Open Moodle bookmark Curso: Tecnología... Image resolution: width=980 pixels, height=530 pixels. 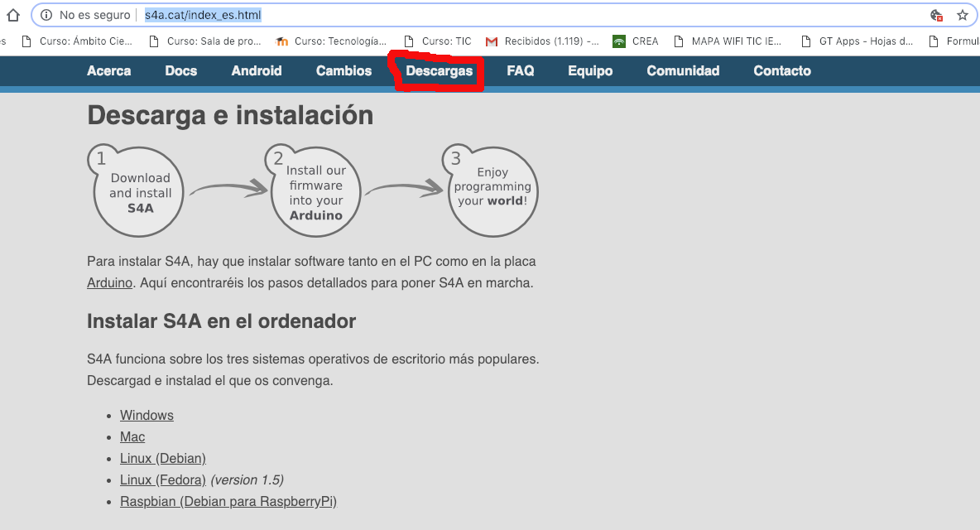tap(331, 41)
